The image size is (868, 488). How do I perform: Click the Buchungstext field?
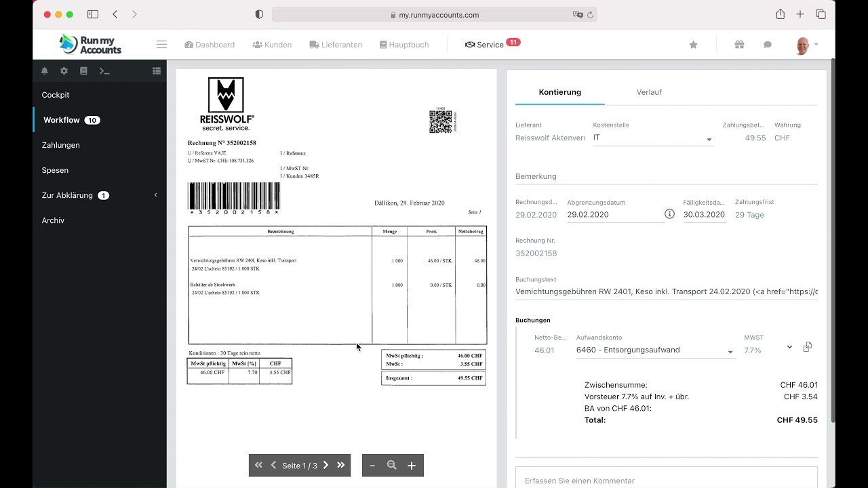(667, 292)
